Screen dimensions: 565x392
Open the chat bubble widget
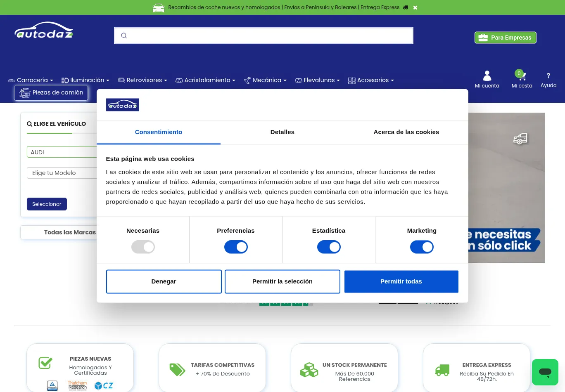545,372
